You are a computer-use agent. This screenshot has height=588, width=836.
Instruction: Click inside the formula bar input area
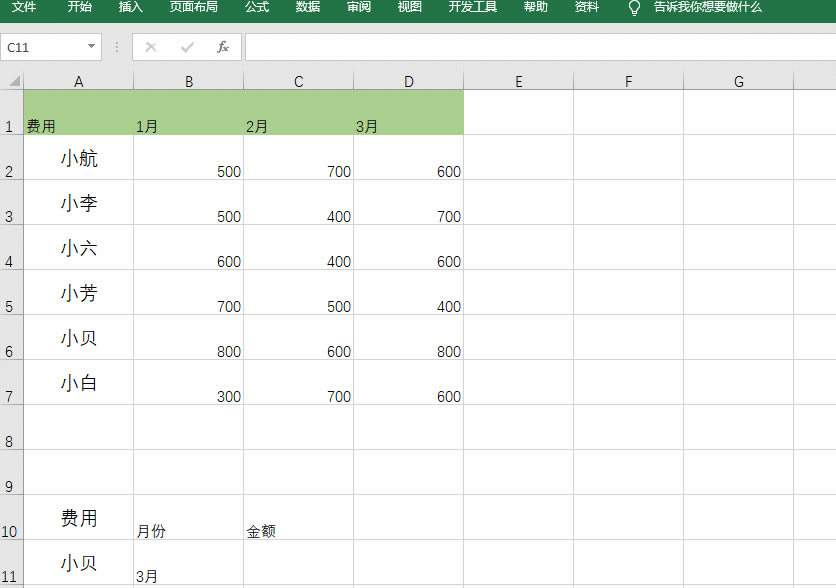(x=500, y=46)
